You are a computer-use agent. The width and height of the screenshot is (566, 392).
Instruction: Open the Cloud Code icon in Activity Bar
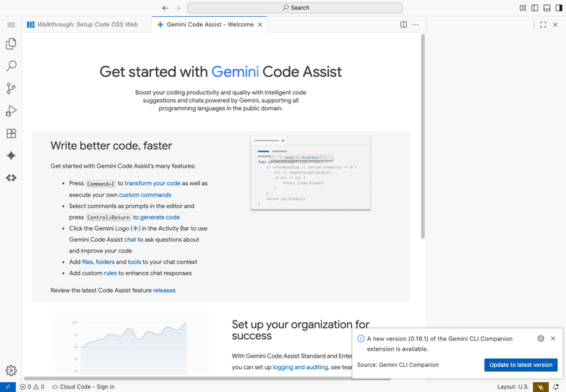11,178
